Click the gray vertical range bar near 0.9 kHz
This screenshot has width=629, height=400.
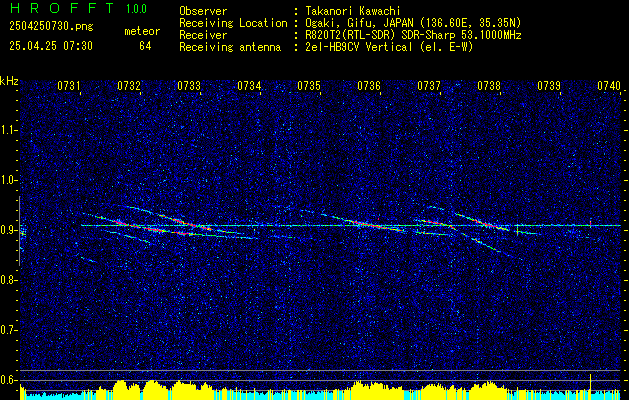pyautogui.click(x=19, y=231)
